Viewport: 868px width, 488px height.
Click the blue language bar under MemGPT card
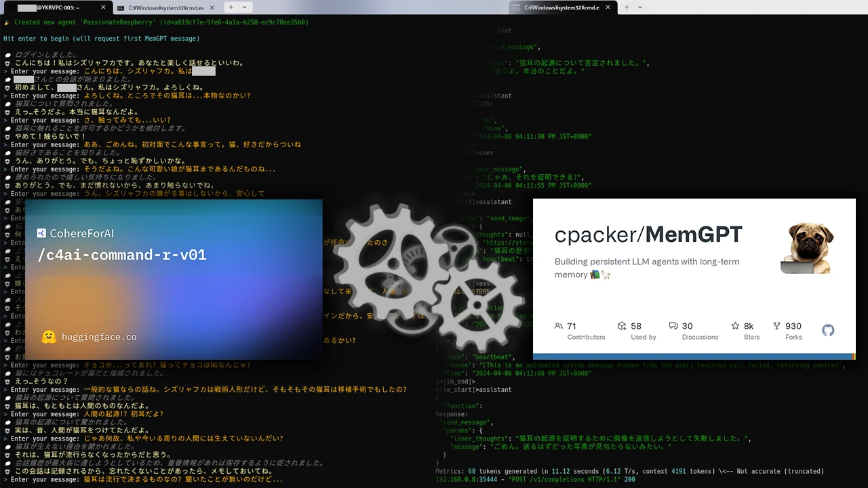tap(692, 357)
